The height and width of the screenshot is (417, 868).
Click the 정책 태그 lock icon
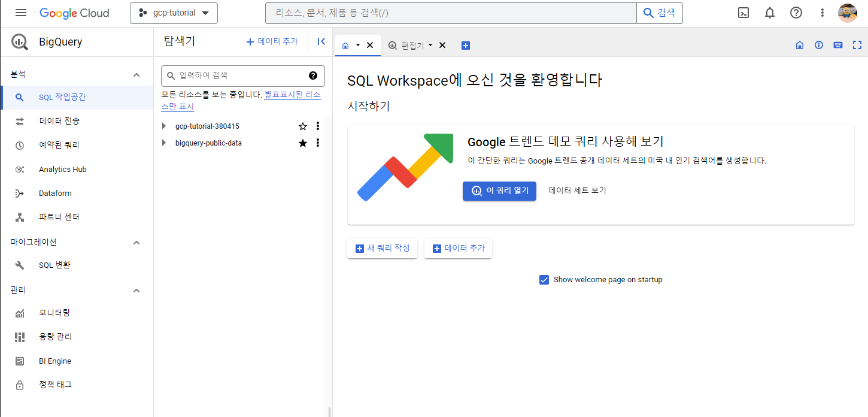(20, 385)
